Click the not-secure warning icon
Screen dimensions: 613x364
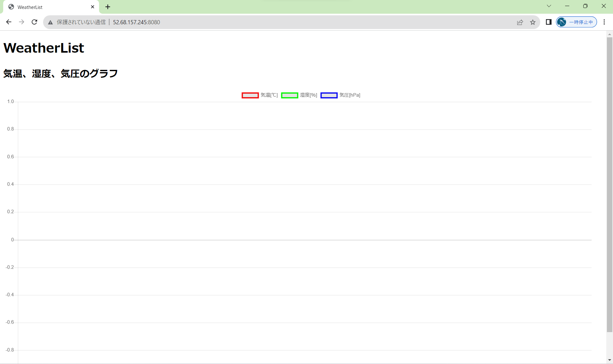coord(50,22)
